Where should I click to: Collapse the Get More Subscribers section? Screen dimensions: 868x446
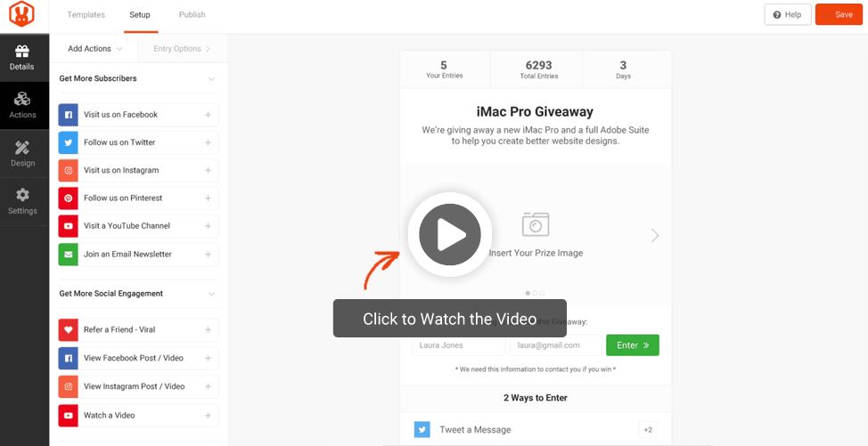pos(211,79)
